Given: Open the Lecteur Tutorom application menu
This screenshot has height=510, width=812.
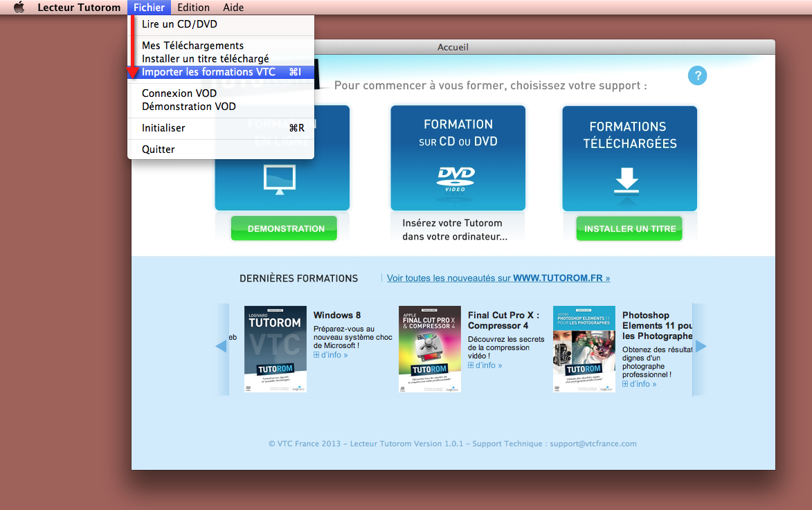Looking at the screenshot, I should click(x=79, y=7).
